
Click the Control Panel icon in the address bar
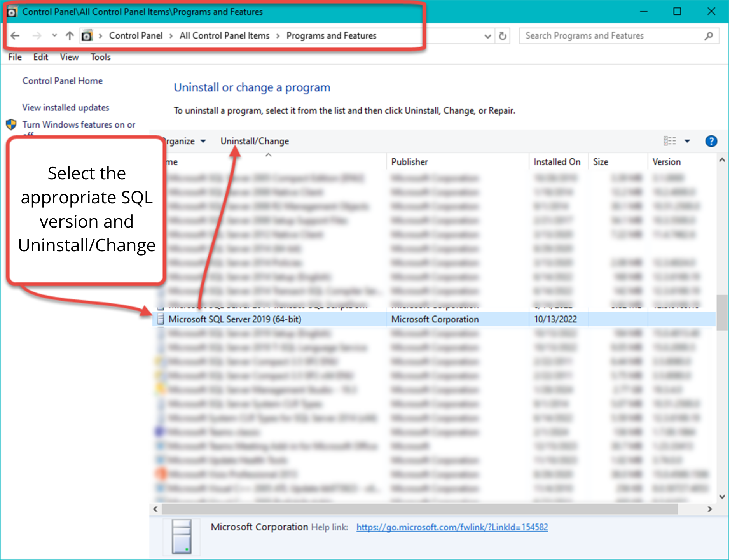[x=87, y=35]
